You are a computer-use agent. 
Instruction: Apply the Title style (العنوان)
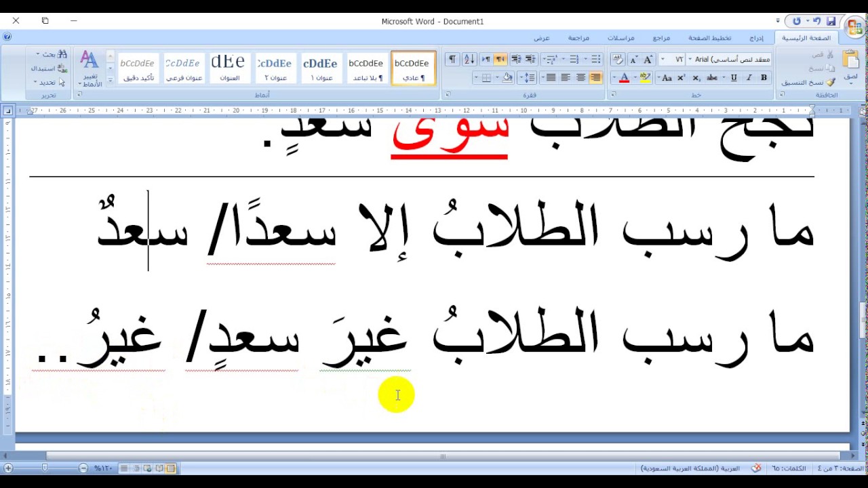pyautogui.click(x=229, y=68)
